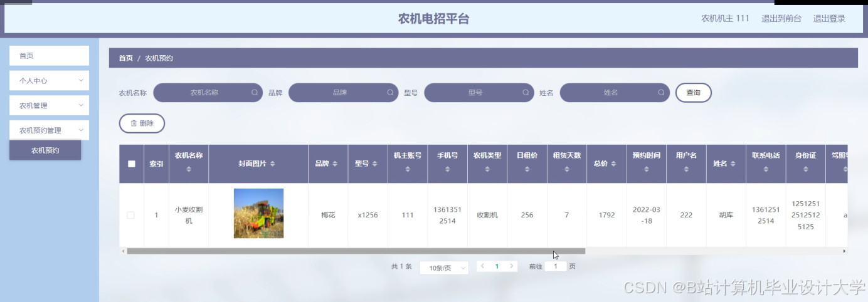
Task: Click the 梅花 brand cell
Action: click(328, 215)
